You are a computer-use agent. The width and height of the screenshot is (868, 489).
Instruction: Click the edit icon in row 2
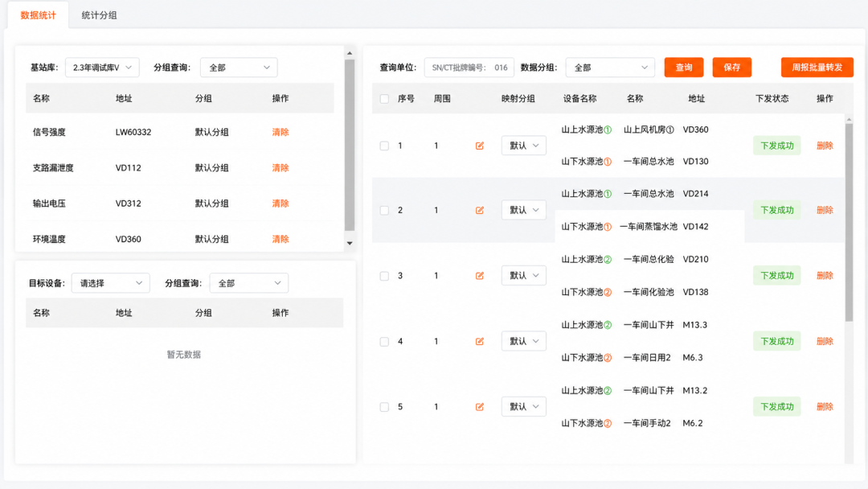tap(479, 210)
